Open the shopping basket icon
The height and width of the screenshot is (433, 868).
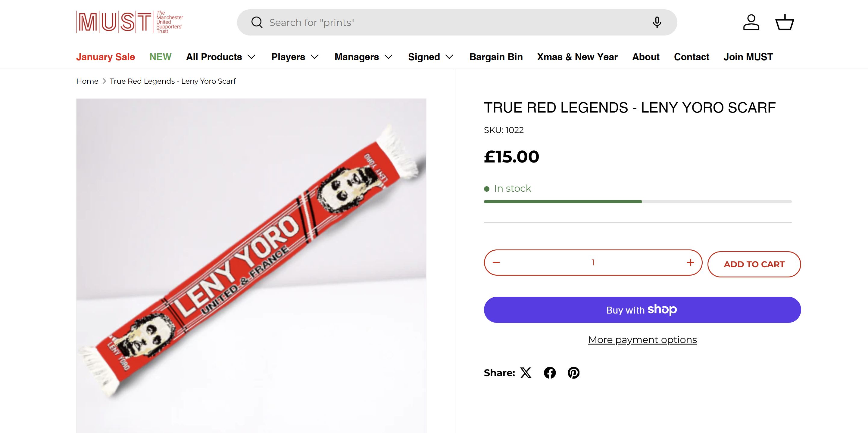(x=785, y=23)
